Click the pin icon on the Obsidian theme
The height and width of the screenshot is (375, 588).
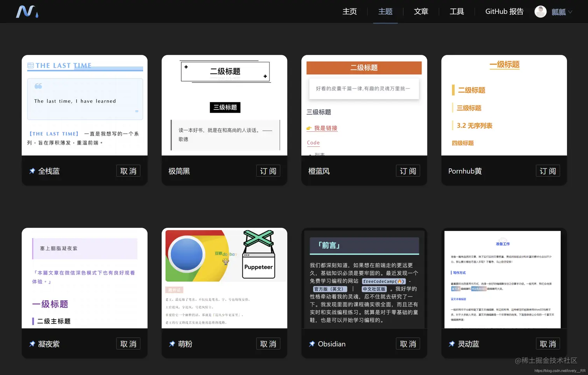(x=311, y=344)
